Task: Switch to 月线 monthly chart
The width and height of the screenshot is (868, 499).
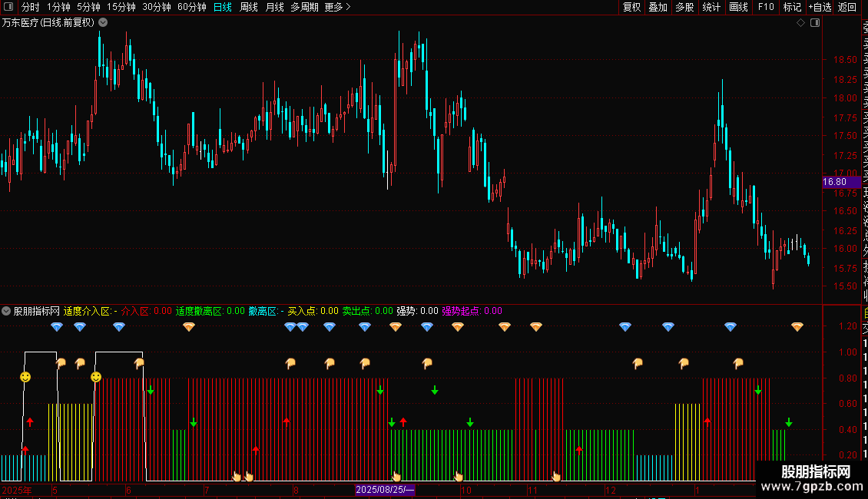Action: coord(274,7)
